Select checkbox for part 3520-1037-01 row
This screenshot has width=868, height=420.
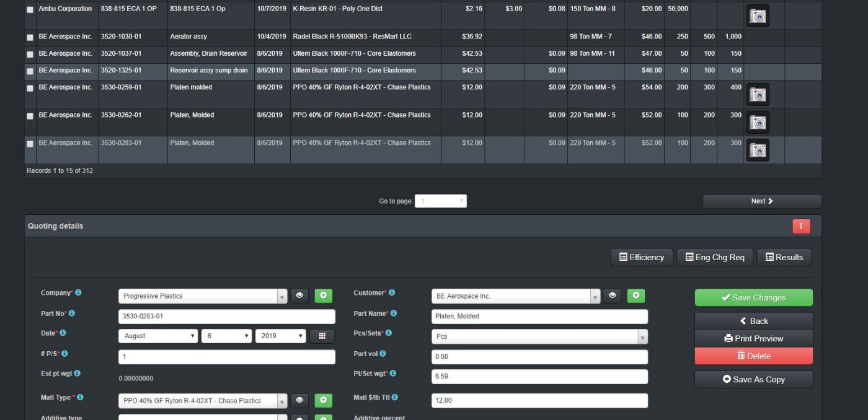(x=30, y=55)
